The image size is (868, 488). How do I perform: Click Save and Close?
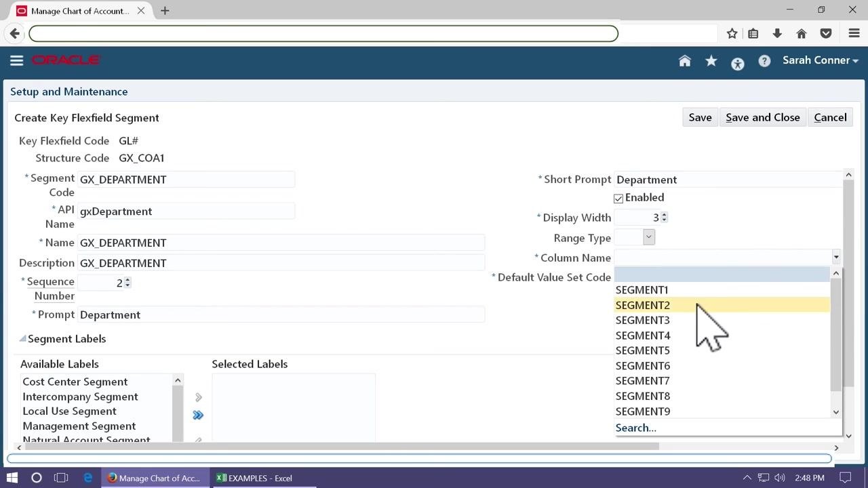763,117
